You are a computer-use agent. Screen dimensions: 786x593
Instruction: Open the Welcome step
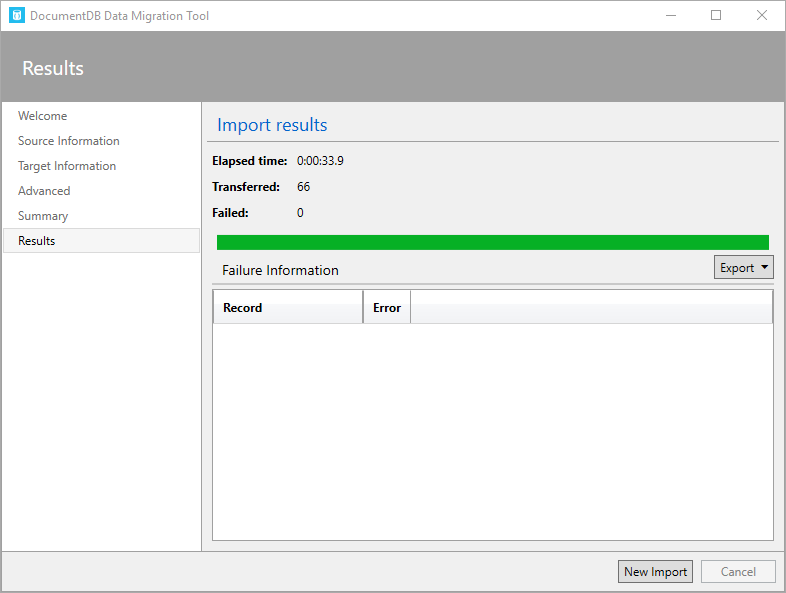pyautogui.click(x=43, y=116)
